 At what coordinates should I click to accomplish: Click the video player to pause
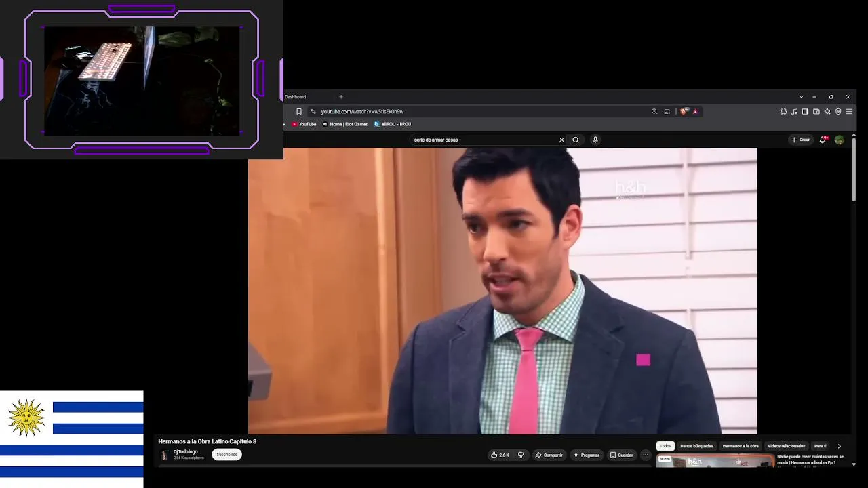[502, 291]
